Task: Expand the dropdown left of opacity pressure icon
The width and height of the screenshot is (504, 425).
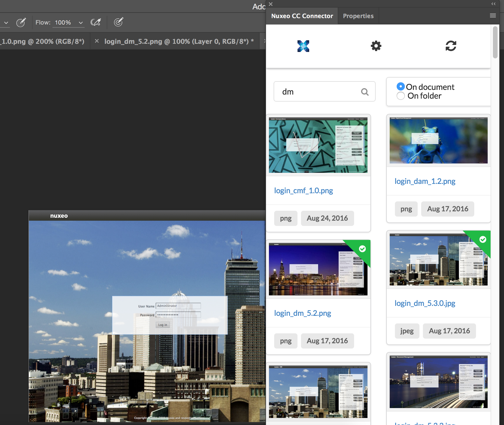Action: (x=6, y=22)
